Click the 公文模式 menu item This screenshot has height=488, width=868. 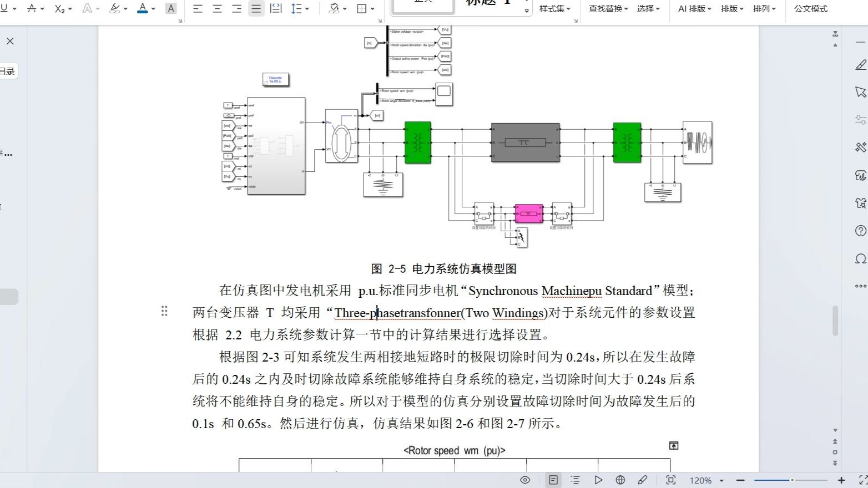click(x=810, y=8)
